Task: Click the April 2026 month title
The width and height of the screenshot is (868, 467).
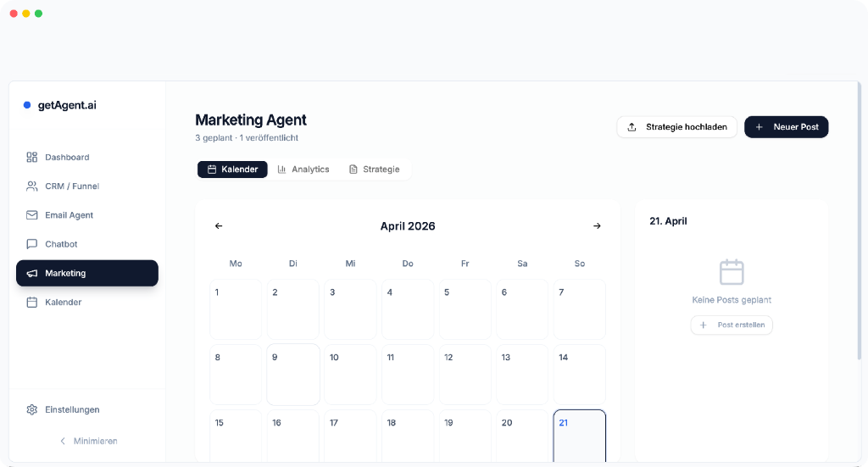Action: coord(408,225)
